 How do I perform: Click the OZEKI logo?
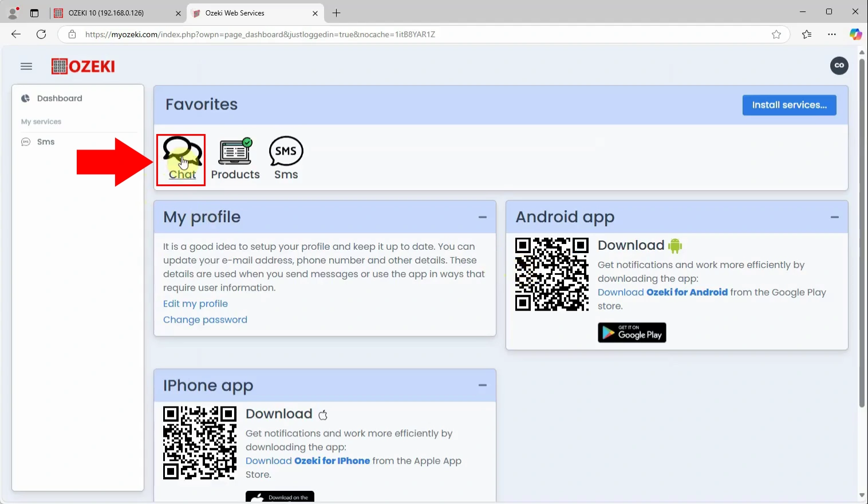pyautogui.click(x=83, y=66)
